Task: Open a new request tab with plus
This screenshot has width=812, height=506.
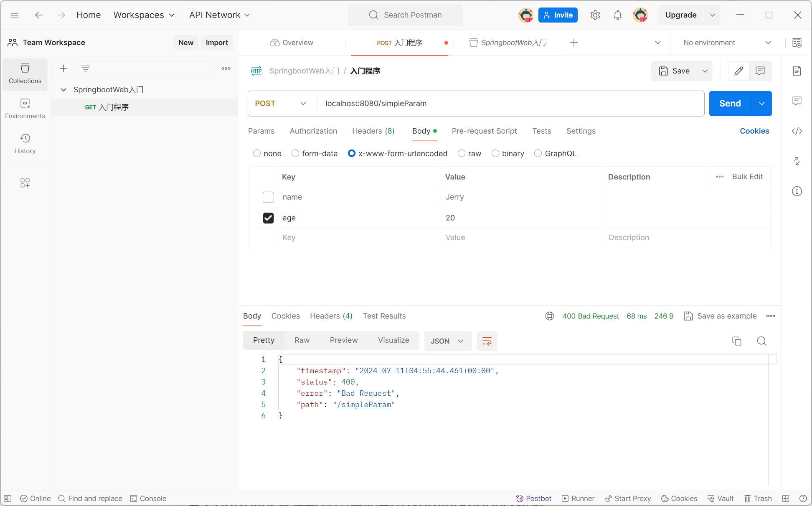Action: [574, 43]
